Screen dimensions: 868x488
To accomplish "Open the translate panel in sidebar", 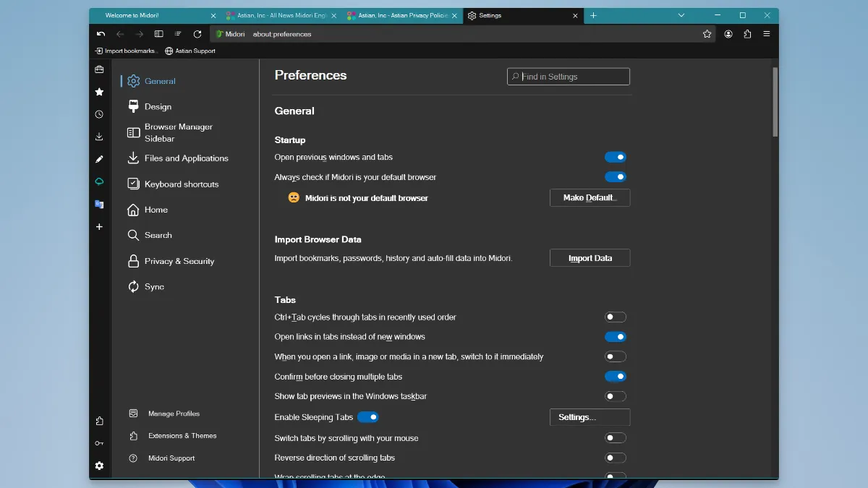I will pos(99,205).
